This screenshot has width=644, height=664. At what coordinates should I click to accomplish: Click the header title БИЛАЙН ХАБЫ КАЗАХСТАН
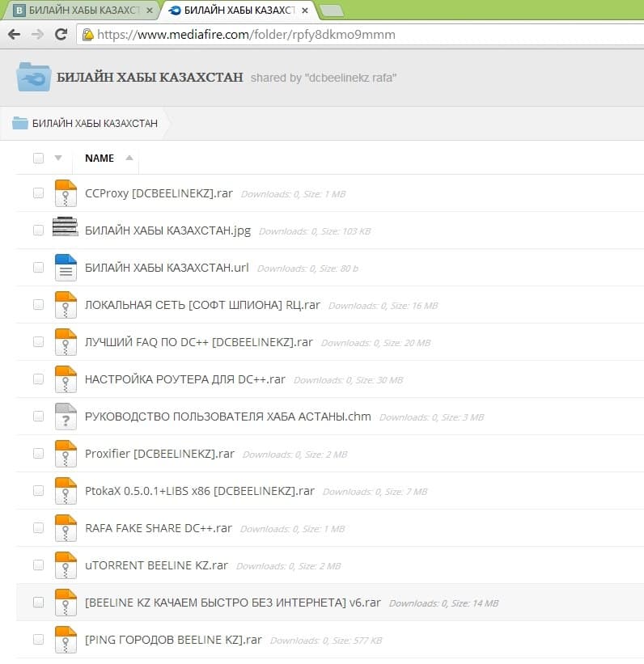coord(150,77)
